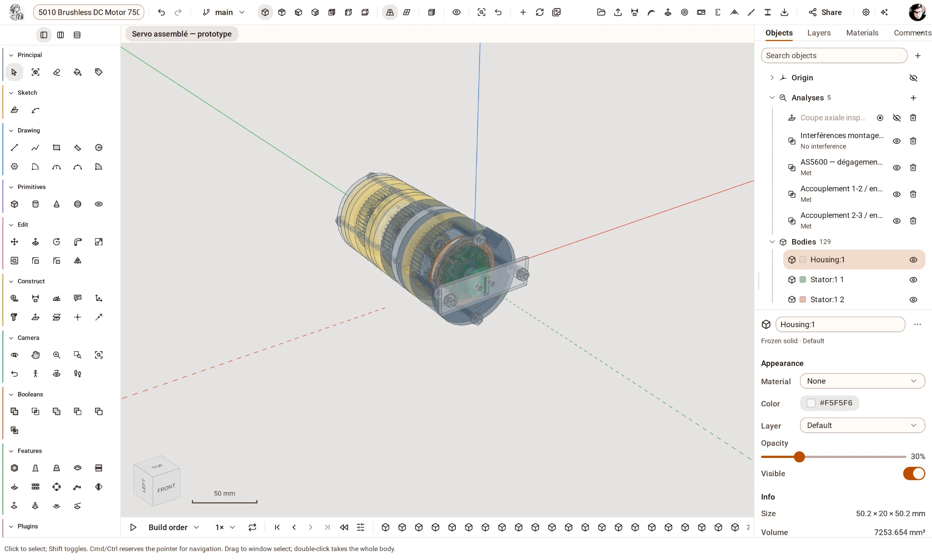Open the Comments tab

click(x=912, y=33)
